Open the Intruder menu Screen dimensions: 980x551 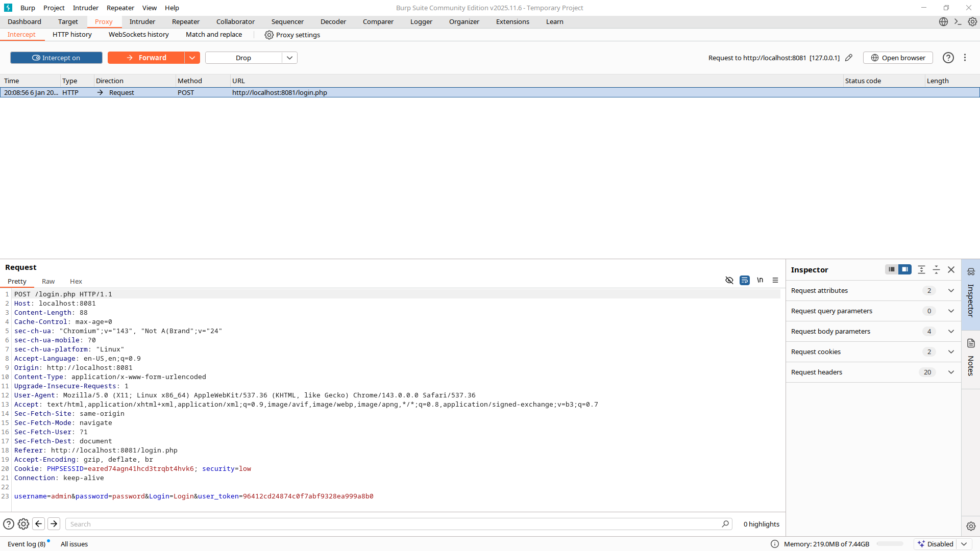point(85,8)
